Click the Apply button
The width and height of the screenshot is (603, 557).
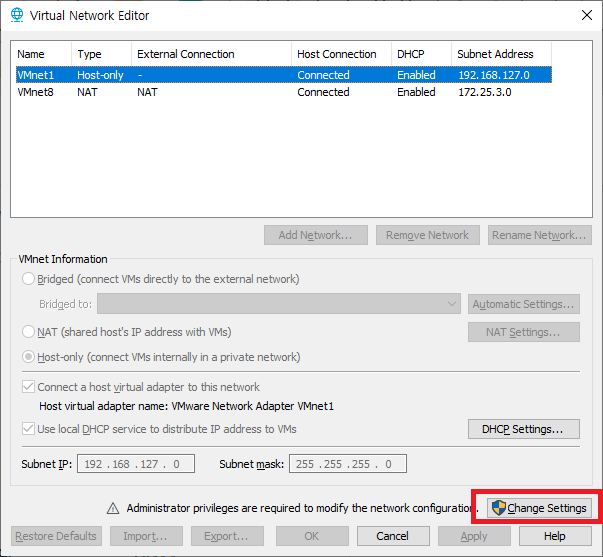(474, 536)
